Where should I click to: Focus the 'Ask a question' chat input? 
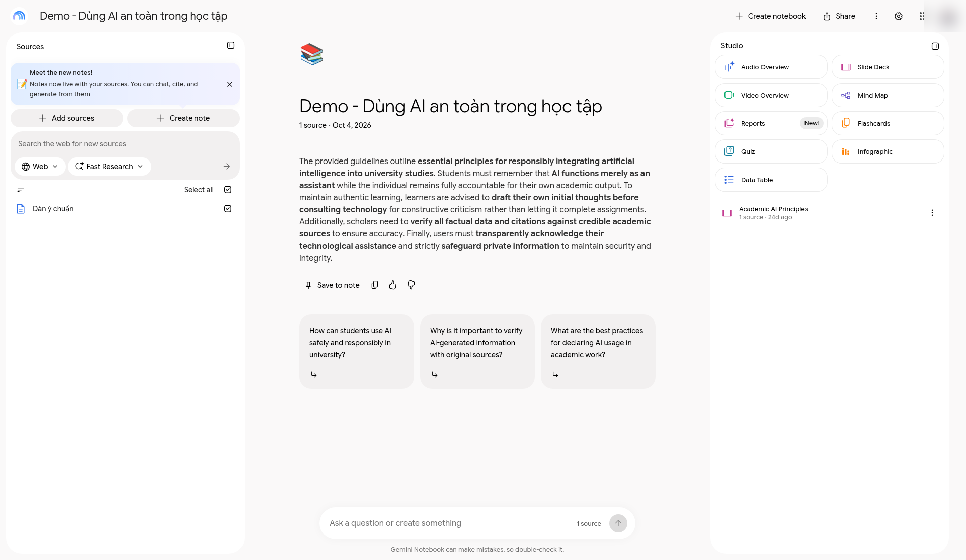tap(448, 523)
